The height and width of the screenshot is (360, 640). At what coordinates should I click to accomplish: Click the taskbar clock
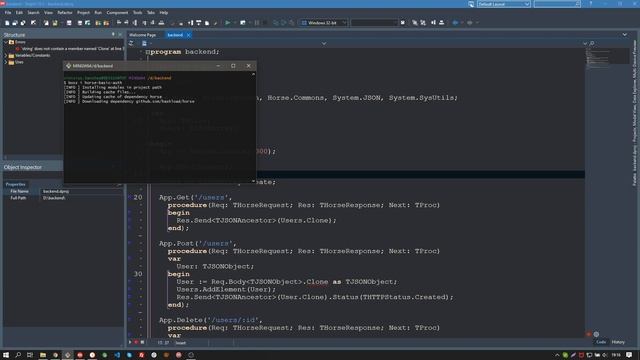click(x=616, y=355)
